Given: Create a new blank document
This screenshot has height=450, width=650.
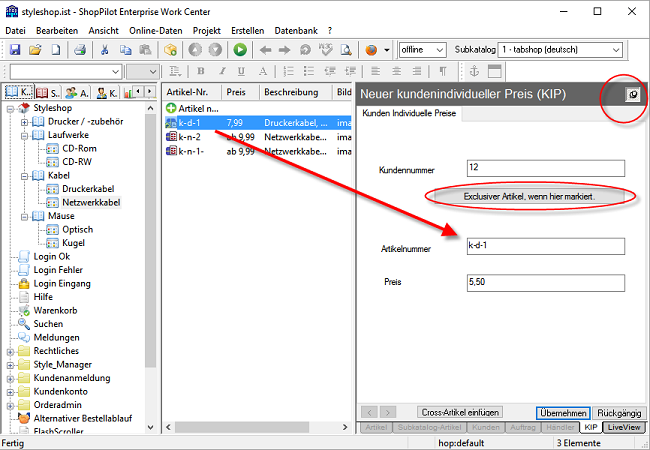Looking at the screenshot, I should [56, 50].
